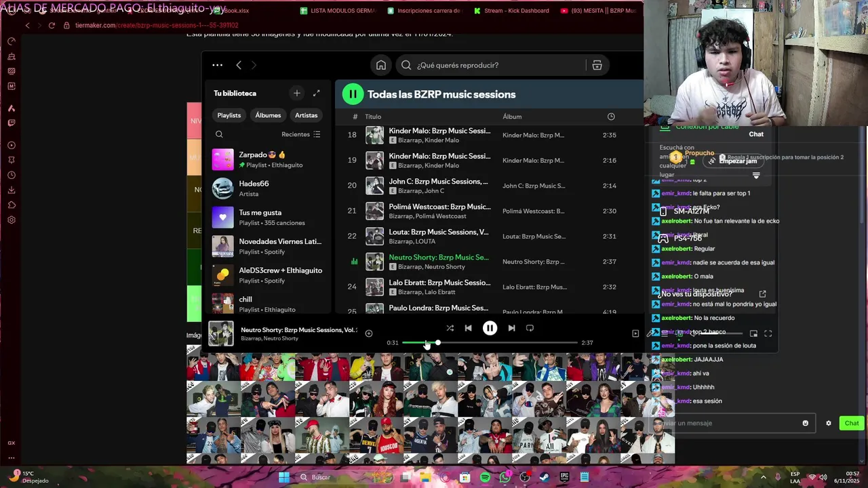
Task: Play John C: Bzrp Music Sessions track
Action: click(x=488, y=186)
